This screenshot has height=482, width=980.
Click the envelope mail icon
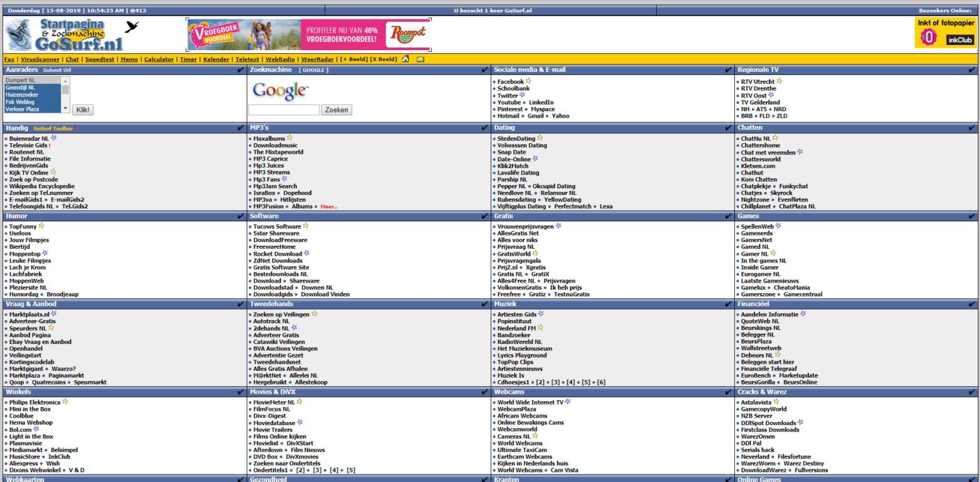[421, 59]
